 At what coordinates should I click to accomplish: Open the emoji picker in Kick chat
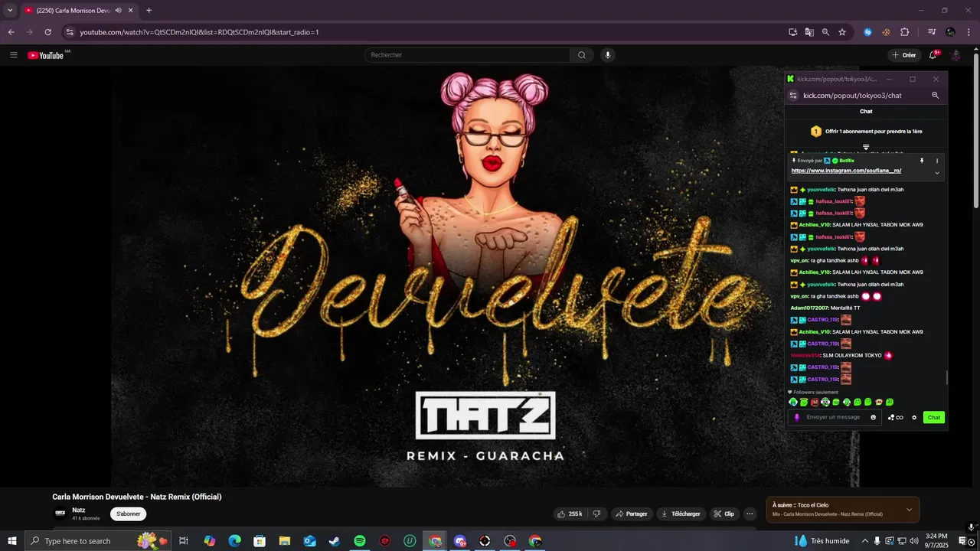pyautogui.click(x=874, y=417)
